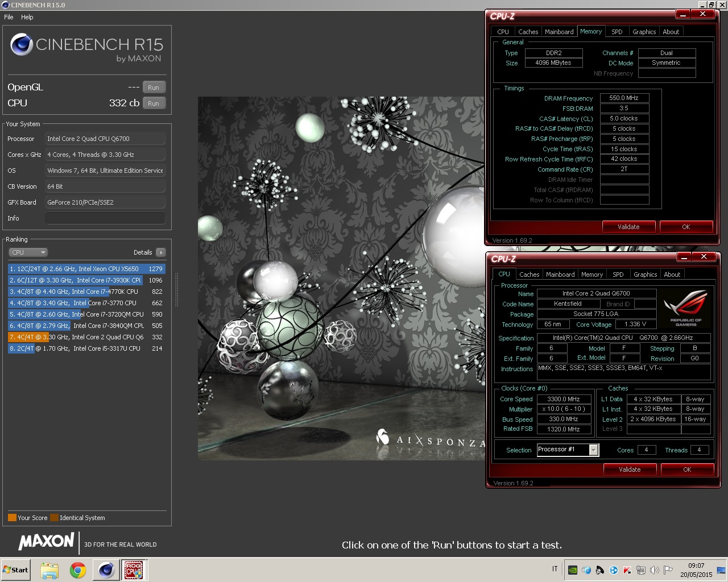Close the lower CPU-Z CPU window
The image size is (728, 582).
(704, 257)
